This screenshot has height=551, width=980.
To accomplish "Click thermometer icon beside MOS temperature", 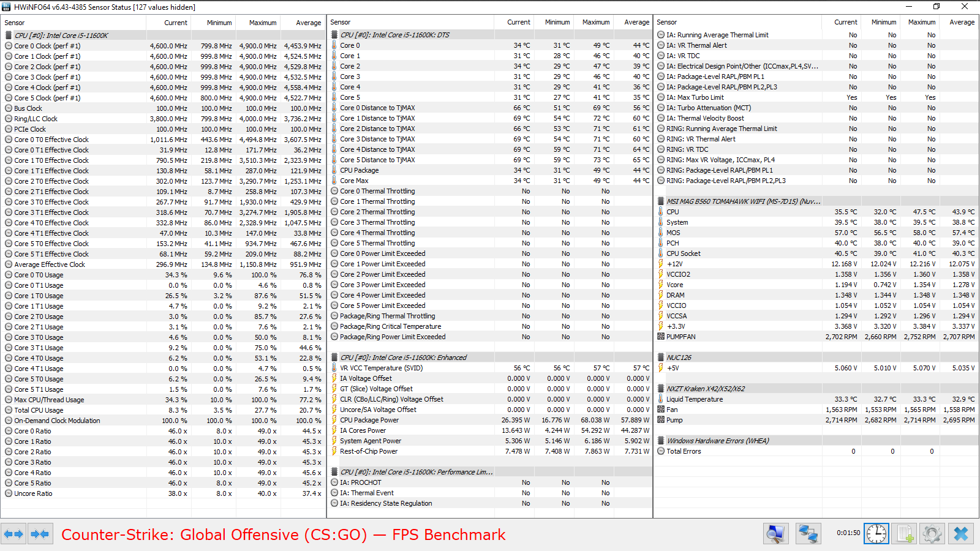I will [x=661, y=233].
